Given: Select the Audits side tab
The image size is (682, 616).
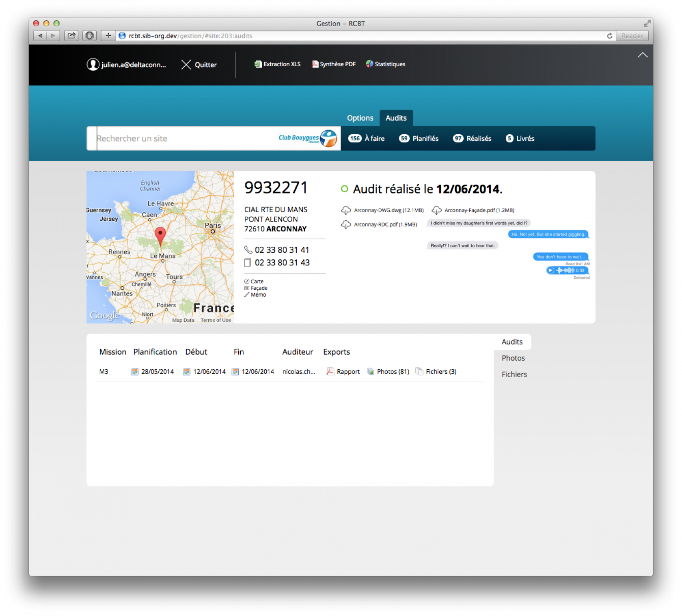Looking at the screenshot, I should click(x=512, y=342).
